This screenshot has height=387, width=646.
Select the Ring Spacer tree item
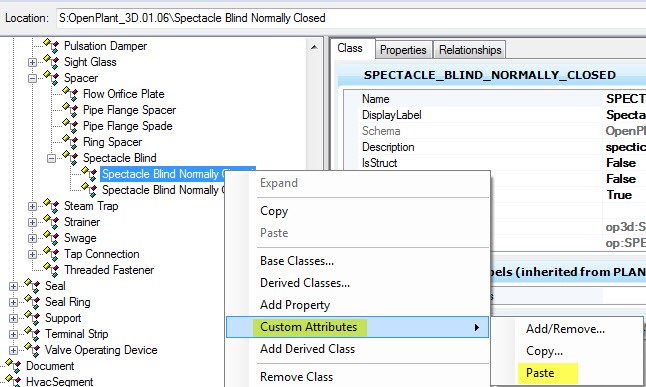(112, 142)
